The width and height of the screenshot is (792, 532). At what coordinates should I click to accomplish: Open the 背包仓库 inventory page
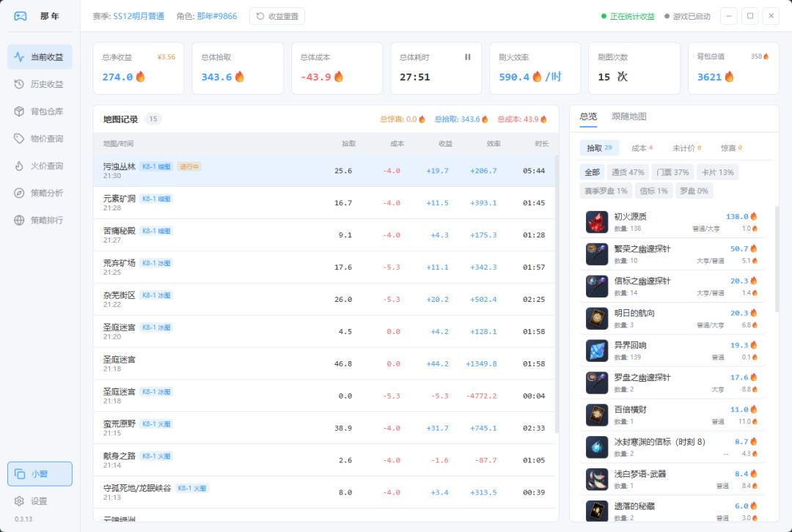(40, 111)
